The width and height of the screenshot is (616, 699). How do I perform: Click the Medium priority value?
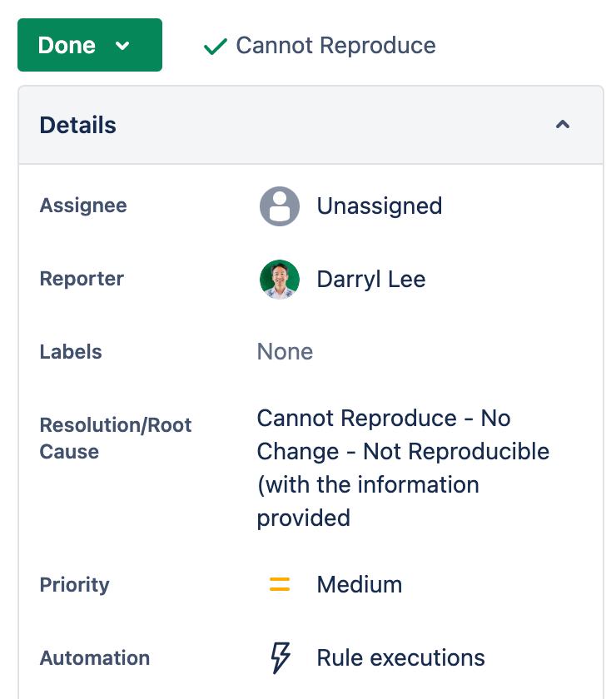pos(360,584)
